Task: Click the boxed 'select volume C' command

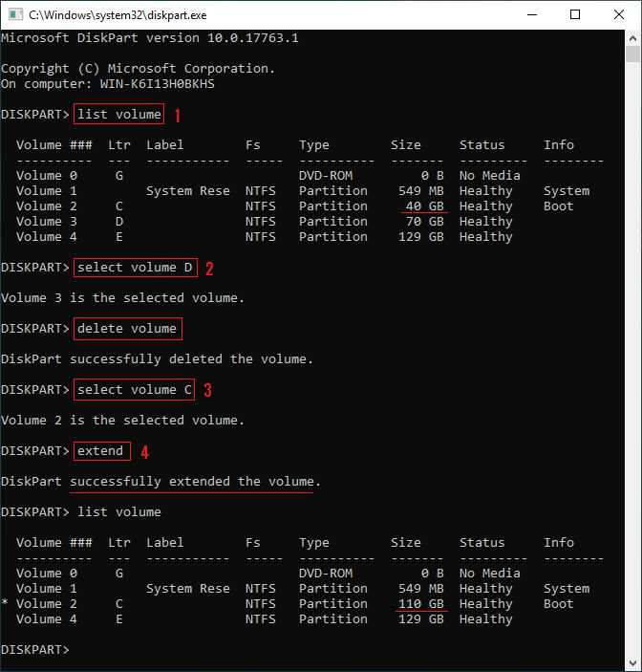Action: click(135, 390)
